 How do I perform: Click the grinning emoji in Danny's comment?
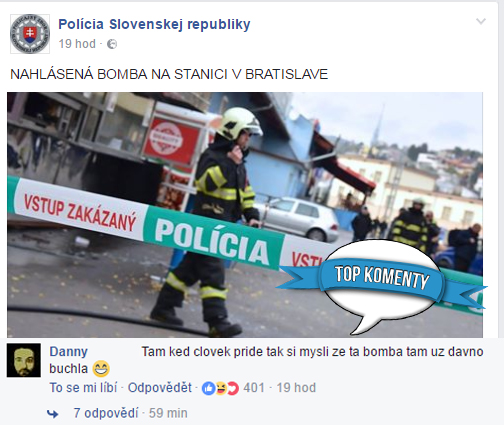click(x=101, y=369)
